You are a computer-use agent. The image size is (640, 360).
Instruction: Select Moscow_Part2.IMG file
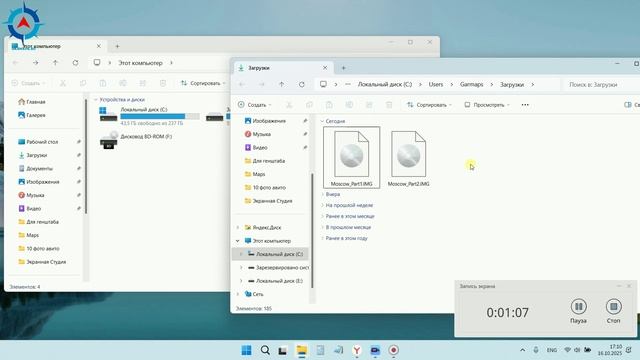click(x=409, y=158)
